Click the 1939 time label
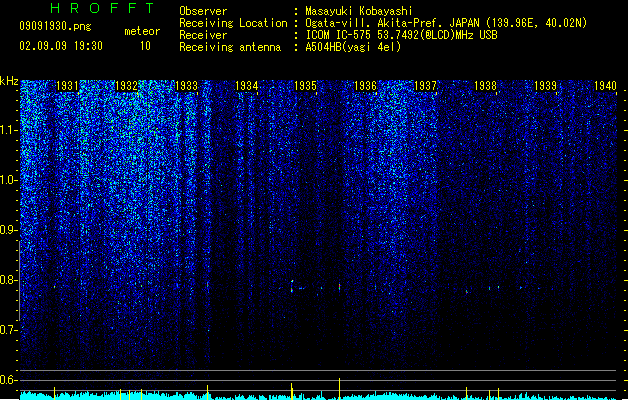 pos(545,86)
